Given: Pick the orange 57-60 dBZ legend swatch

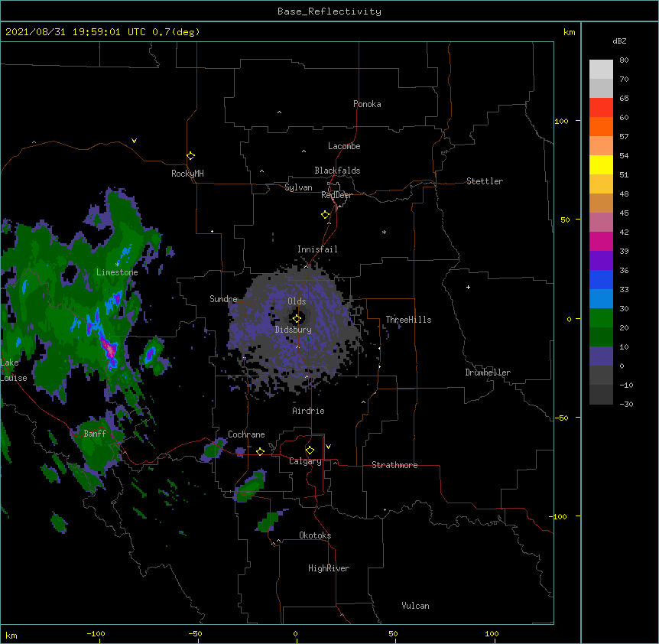Looking at the screenshot, I should click(601, 126).
